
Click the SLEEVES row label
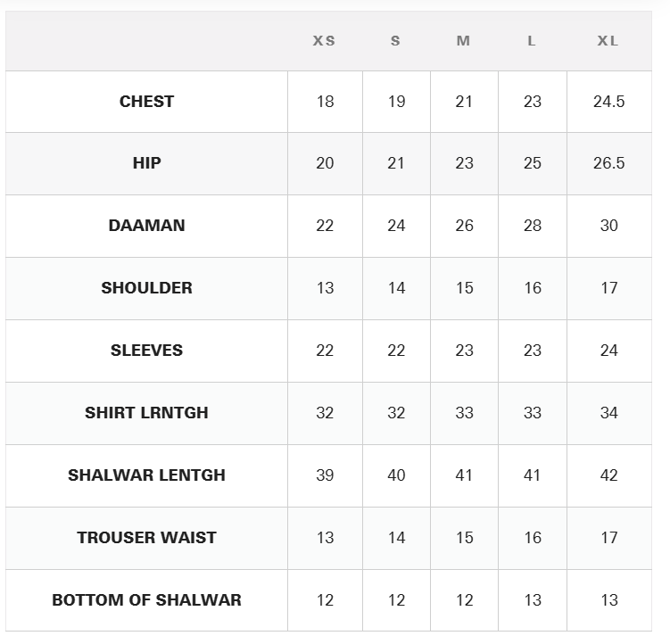click(146, 351)
